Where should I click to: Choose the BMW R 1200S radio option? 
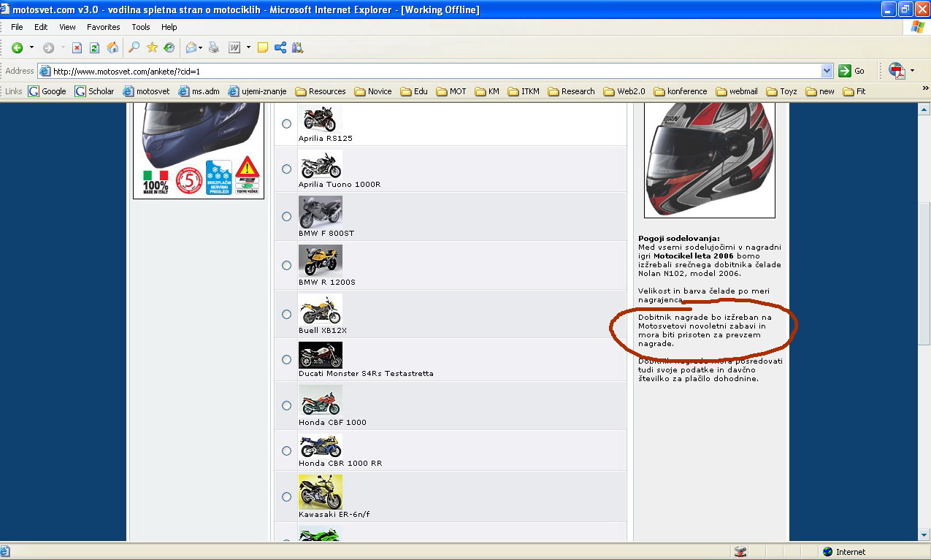pyautogui.click(x=287, y=265)
